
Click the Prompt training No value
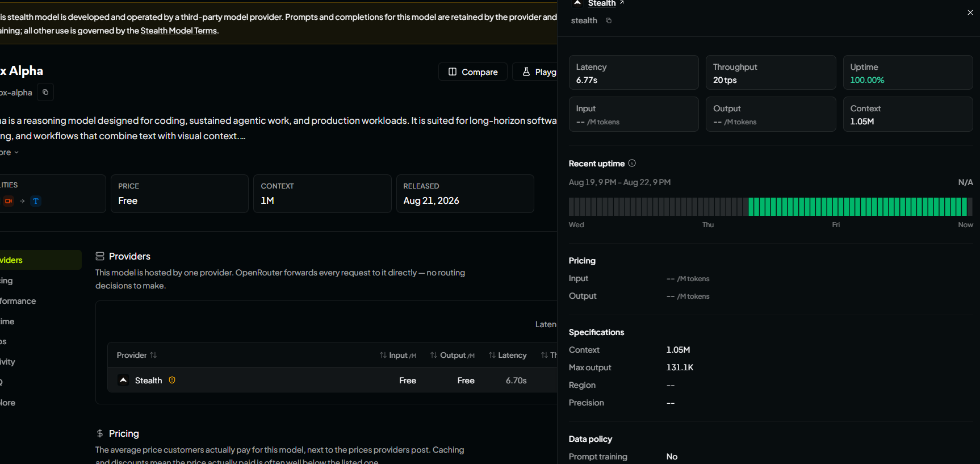pos(672,457)
